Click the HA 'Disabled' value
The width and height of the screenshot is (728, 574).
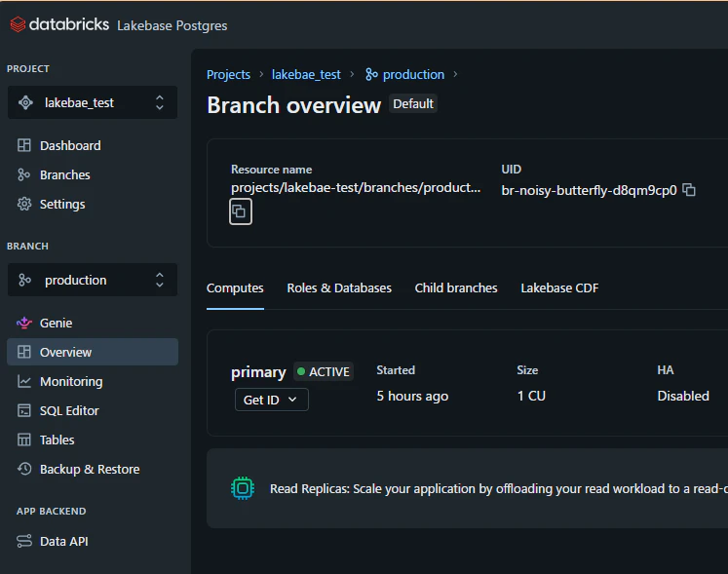click(683, 396)
